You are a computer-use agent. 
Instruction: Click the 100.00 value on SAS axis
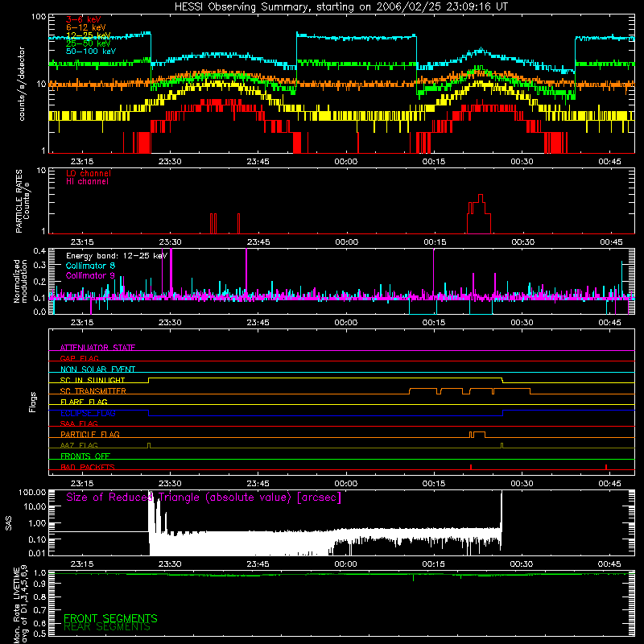(32, 492)
